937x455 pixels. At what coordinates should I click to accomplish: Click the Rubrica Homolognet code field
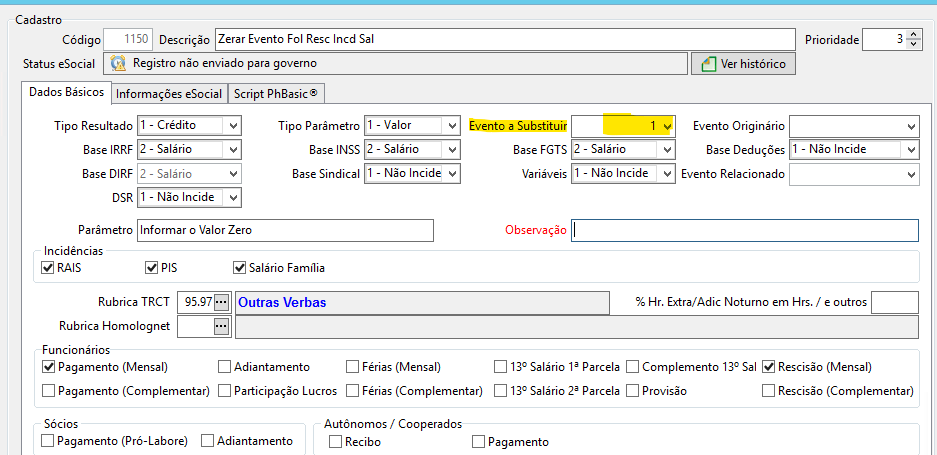pos(196,326)
